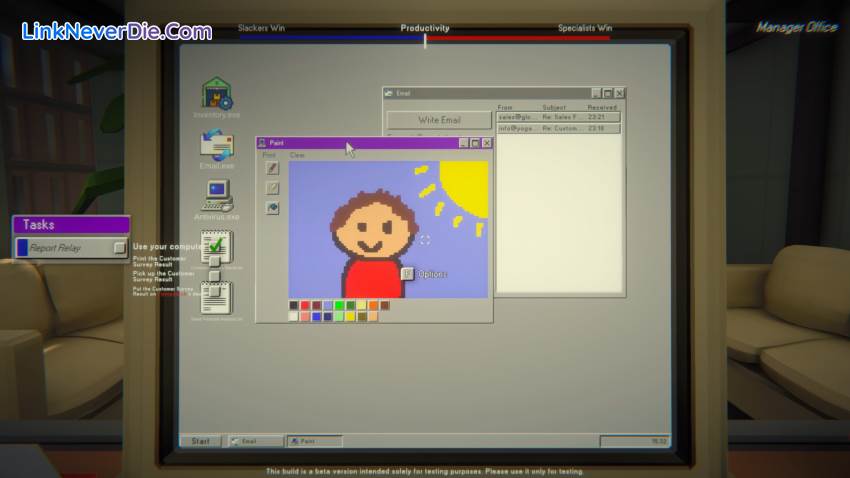Click the Clear menu in Paint
850x478 pixels.
click(x=297, y=155)
